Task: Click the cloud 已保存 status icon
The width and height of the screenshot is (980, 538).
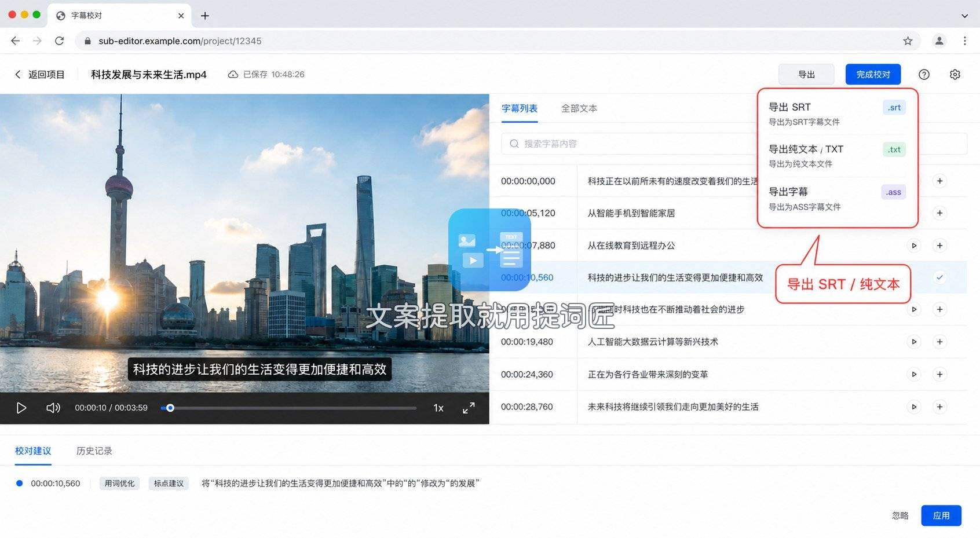Action: (x=233, y=75)
